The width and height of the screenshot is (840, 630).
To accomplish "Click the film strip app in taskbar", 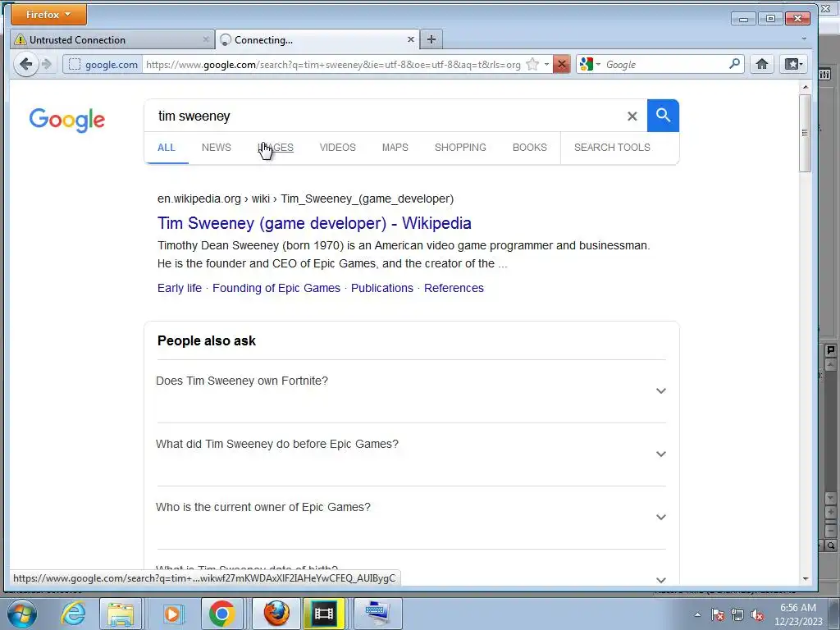I will pos(323,614).
